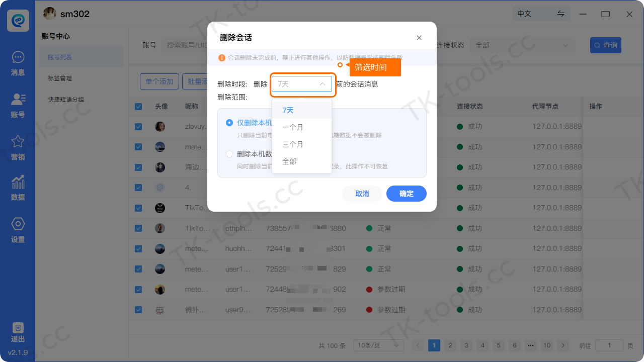Click the previous page arrow
The height and width of the screenshot is (362, 644).
(x=418, y=345)
